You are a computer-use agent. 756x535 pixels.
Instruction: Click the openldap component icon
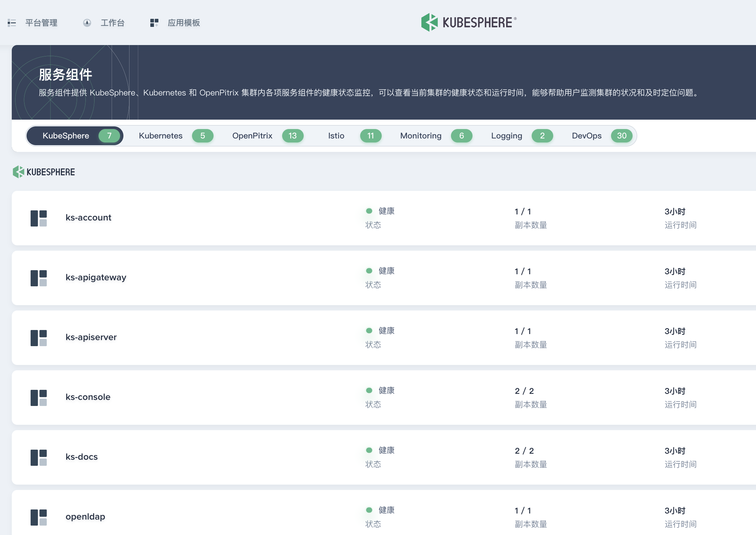coord(39,517)
